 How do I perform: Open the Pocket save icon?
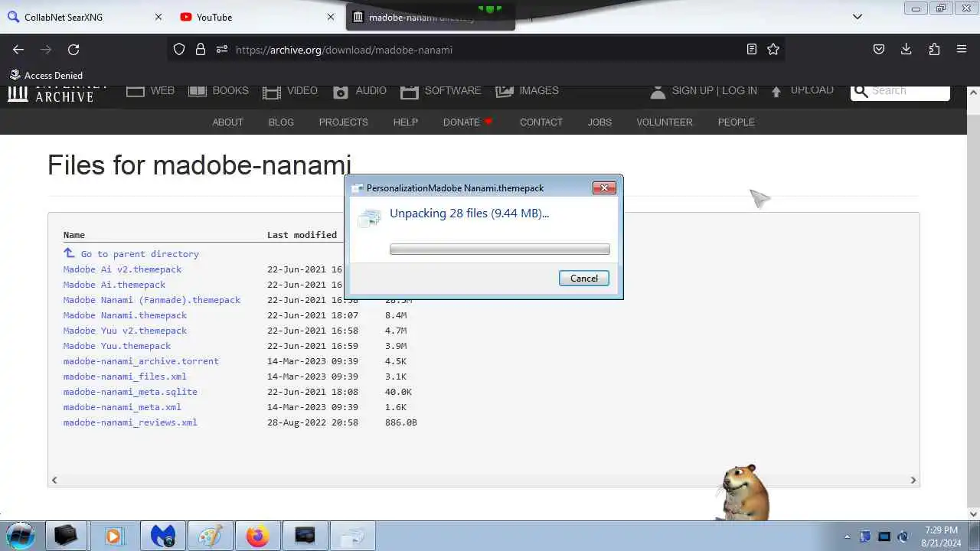pyautogui.click(x=879, y=50)
